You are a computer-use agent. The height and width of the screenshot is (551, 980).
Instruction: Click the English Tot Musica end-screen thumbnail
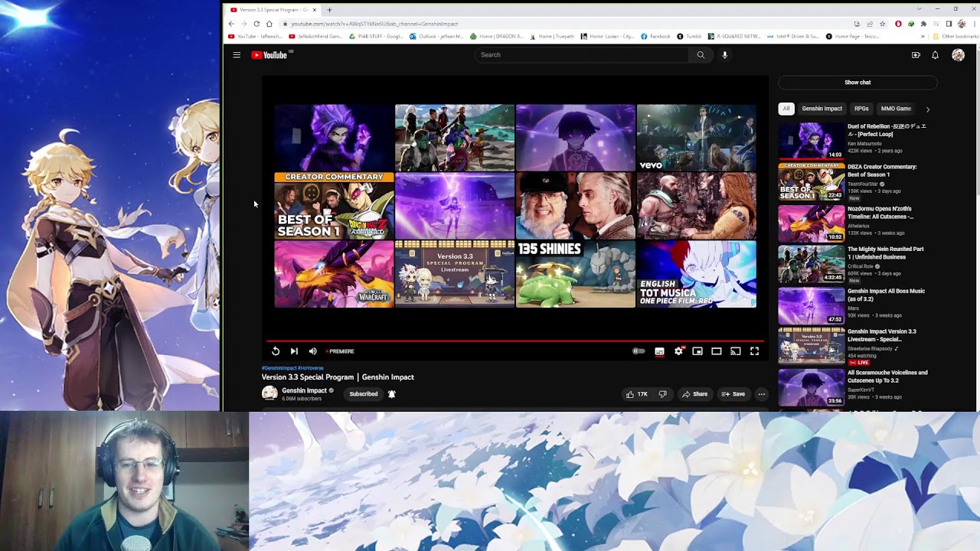(x=697, y=274)
